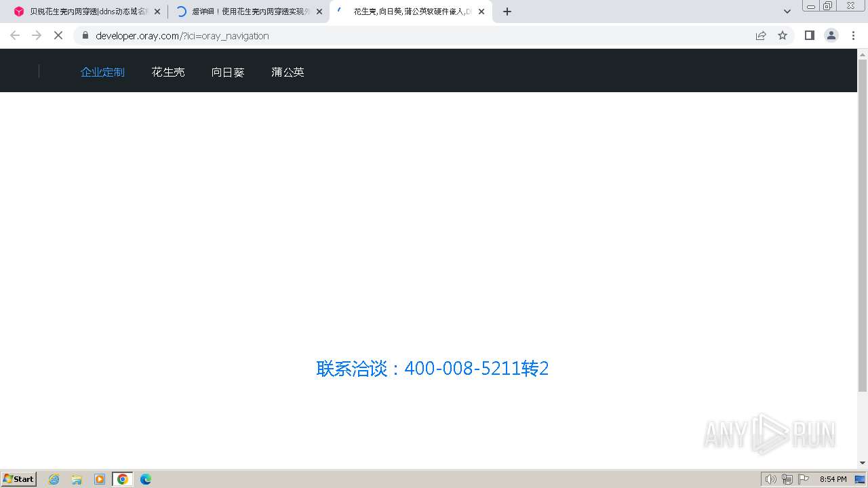The image size is (868, 488).
Task: Click the volume speaker tray icon
Action: (x=770, y=479)
